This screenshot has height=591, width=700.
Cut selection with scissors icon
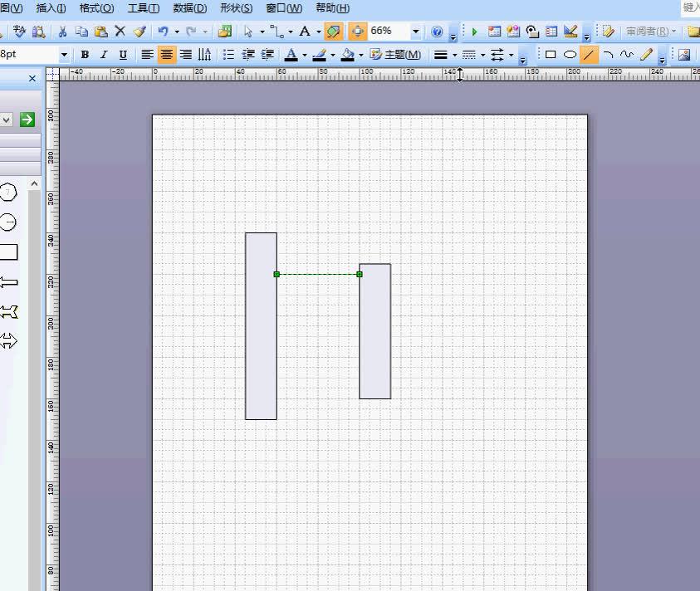(62, 32)
